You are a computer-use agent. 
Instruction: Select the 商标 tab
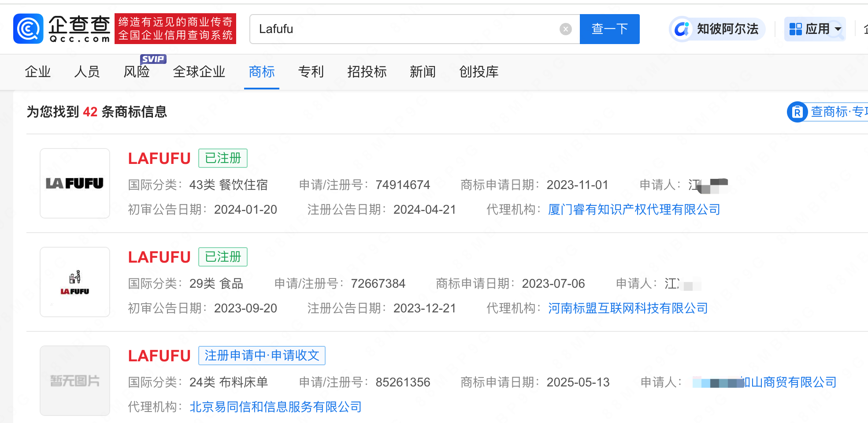point(262,71)
